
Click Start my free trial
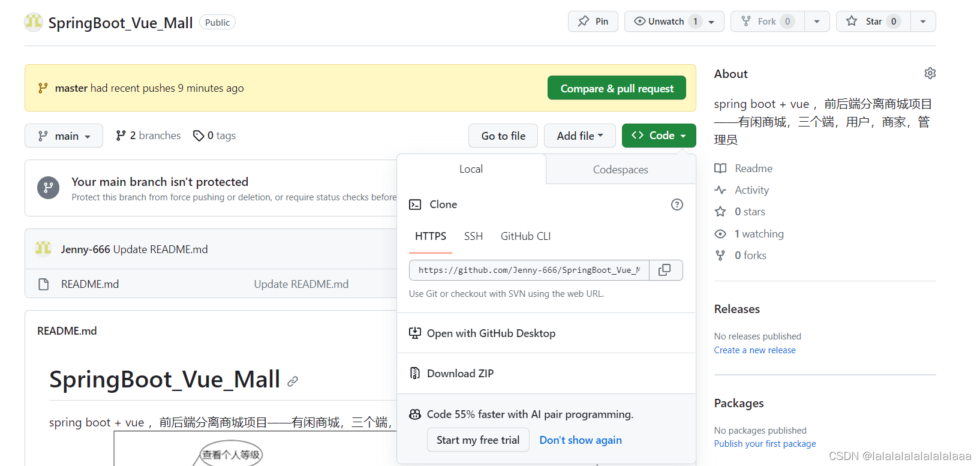(x=478, y=440)
